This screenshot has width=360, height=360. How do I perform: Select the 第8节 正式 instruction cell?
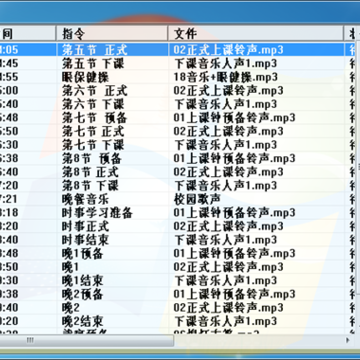coord(90,172)
